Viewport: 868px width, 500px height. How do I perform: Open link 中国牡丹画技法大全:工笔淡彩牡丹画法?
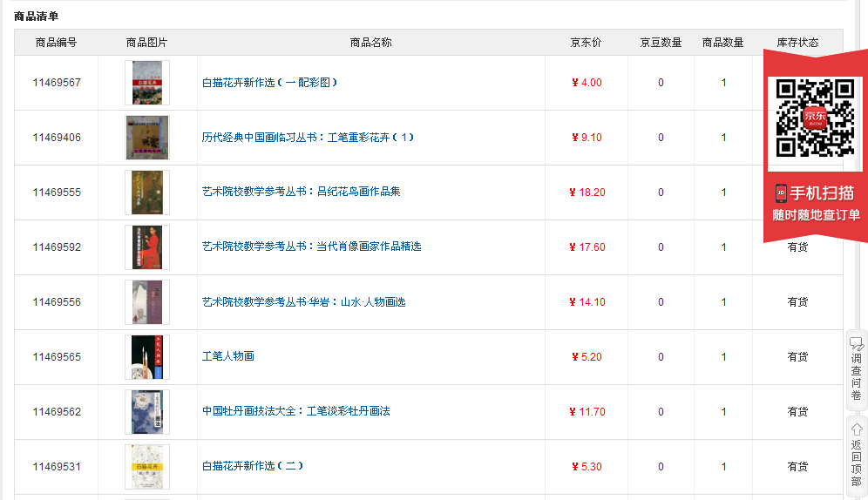click(295, 411)
